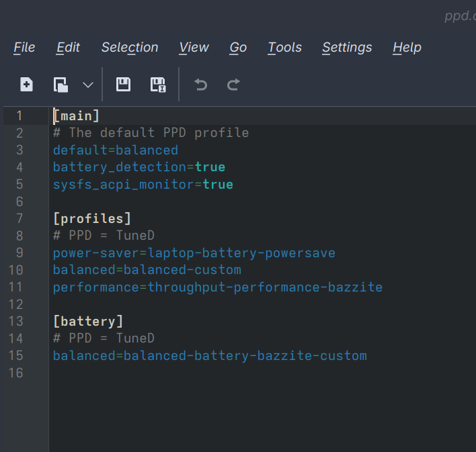The height and width of the screenshot is (452, 476).
Task: Open the Go menu
Action: coord(238,48)
